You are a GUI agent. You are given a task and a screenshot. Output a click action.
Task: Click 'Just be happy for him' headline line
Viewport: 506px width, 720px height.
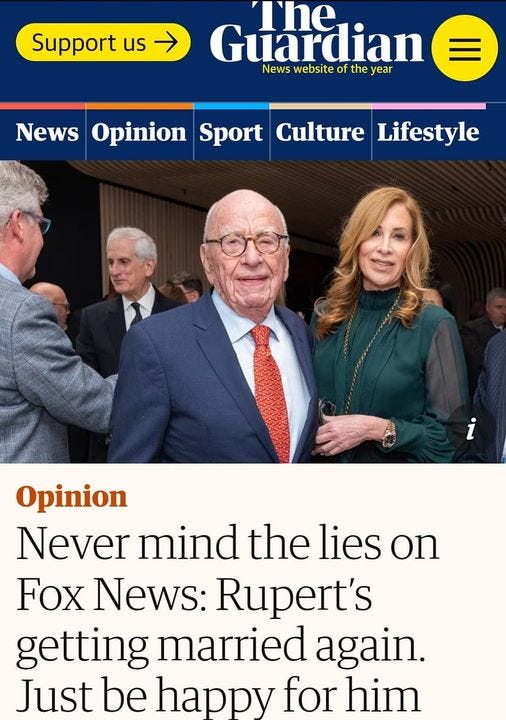coord(218,696)
